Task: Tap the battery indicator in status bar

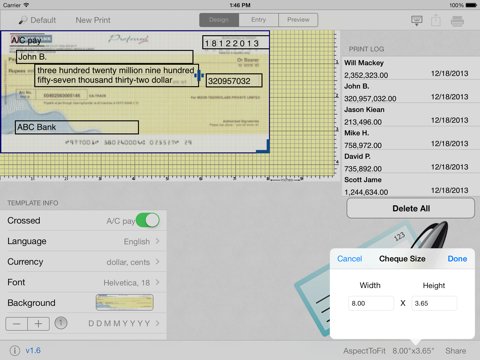Action: (471, 5)
